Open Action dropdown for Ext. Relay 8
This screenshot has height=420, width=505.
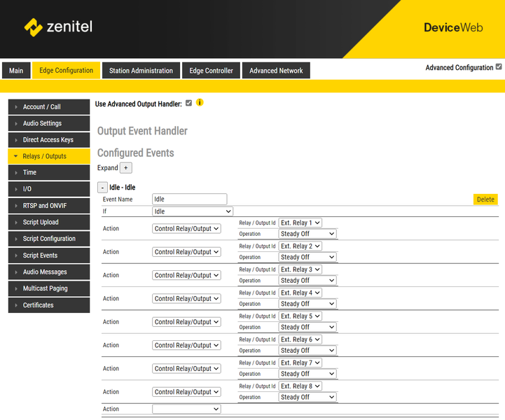186,392
